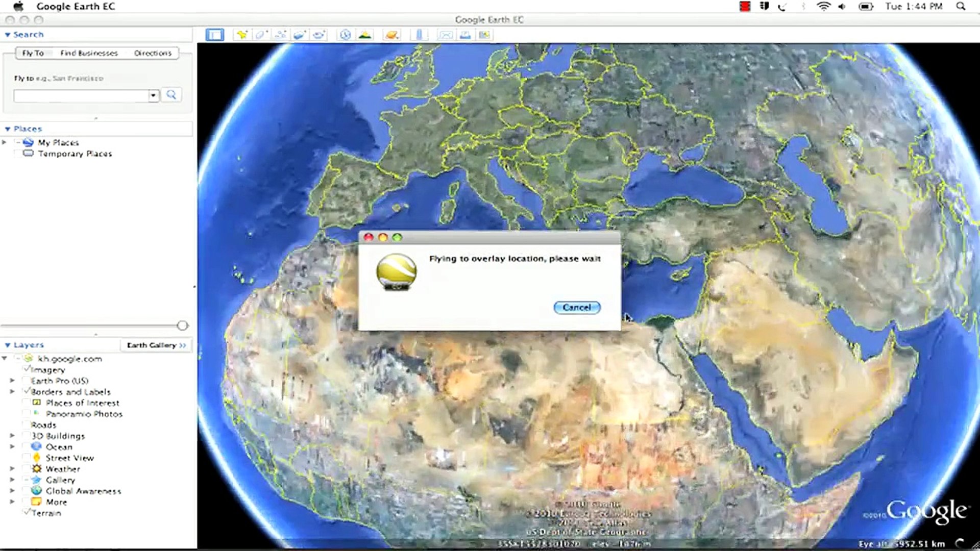Select the Ruler tool
980x551 pixels.
point(419,35)
